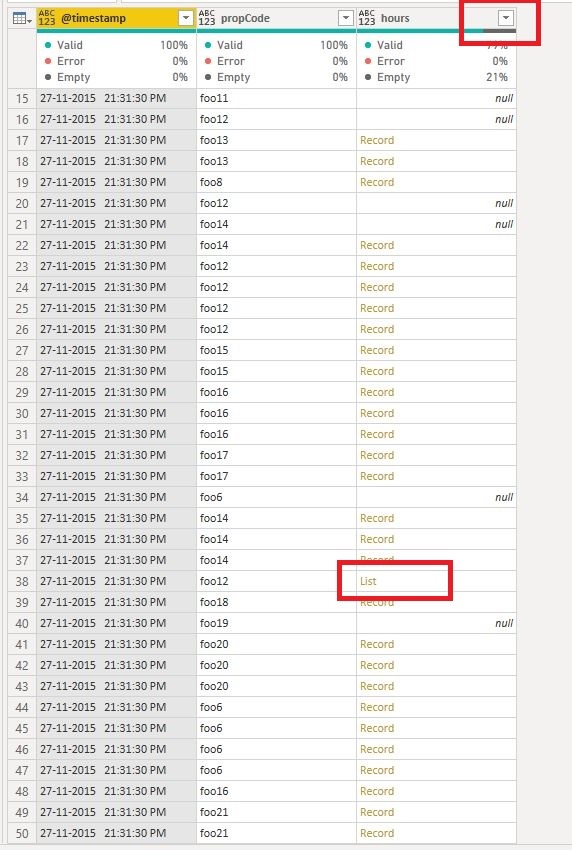Select row number 31
The height and width of the screenshot is (850, 572).
coord(22,434)
